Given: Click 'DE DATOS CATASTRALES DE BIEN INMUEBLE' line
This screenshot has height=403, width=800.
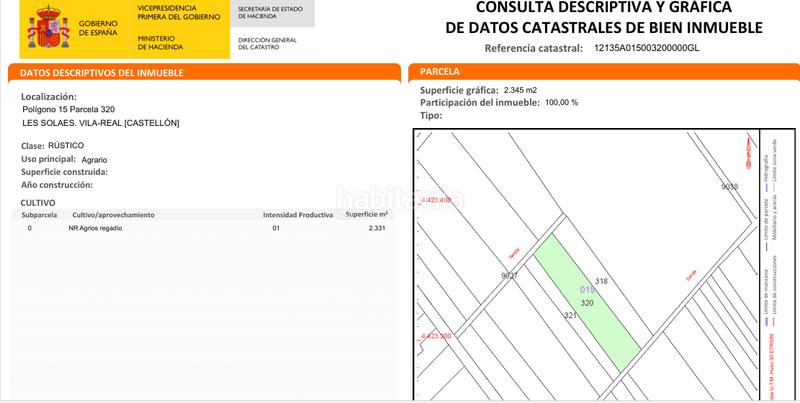Looking at the screenshot, I should 604,28.
